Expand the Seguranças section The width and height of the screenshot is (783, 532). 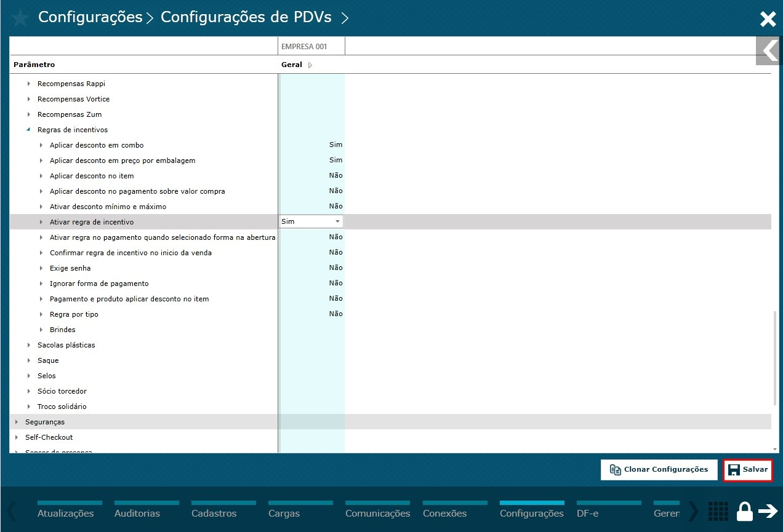17,422
